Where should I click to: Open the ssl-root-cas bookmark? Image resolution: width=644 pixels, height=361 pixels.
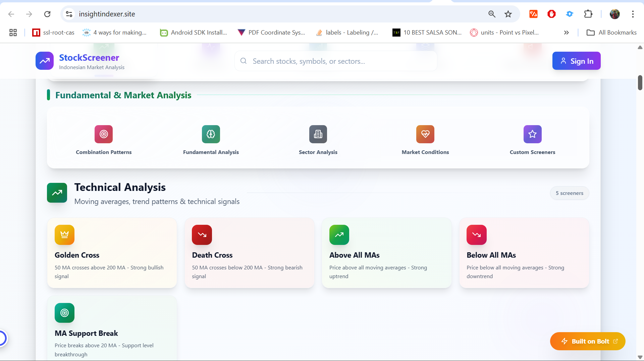pos(53,33)
